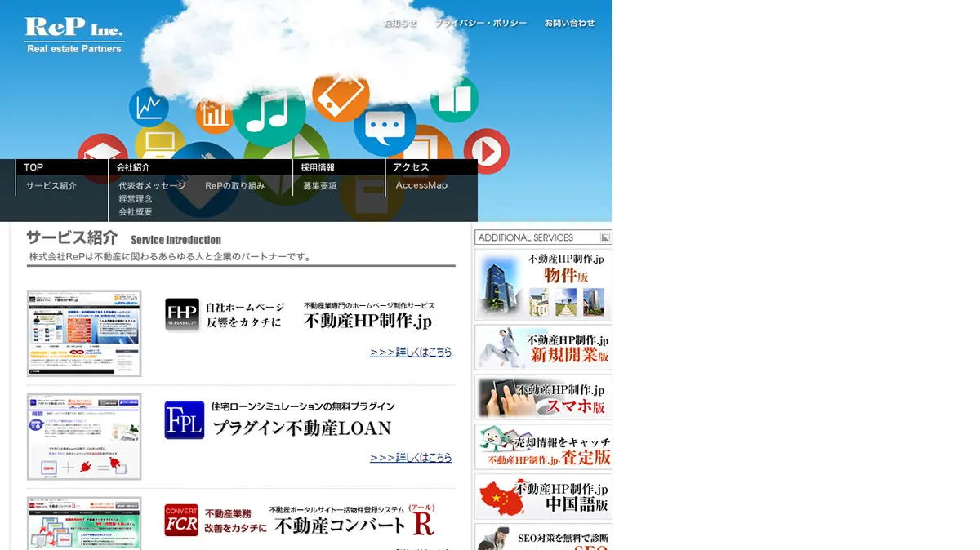The image size is (980, 550).
Task: Click the 詳しくはこちら link for 不動産HP制作.jp
Action: 411,351
